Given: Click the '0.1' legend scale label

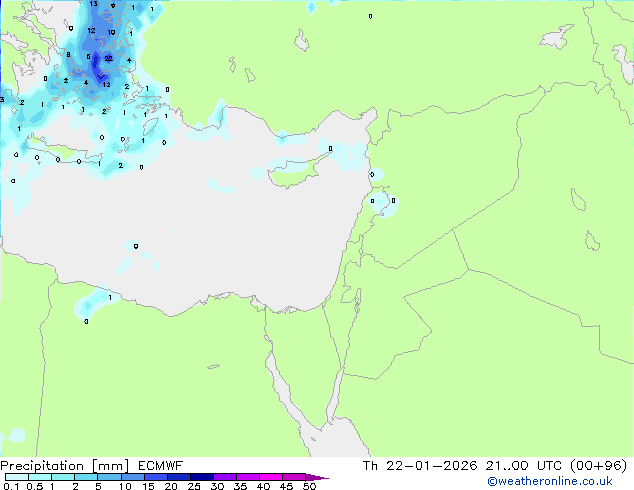Looking at the screenshot, I should coord(11,486).
